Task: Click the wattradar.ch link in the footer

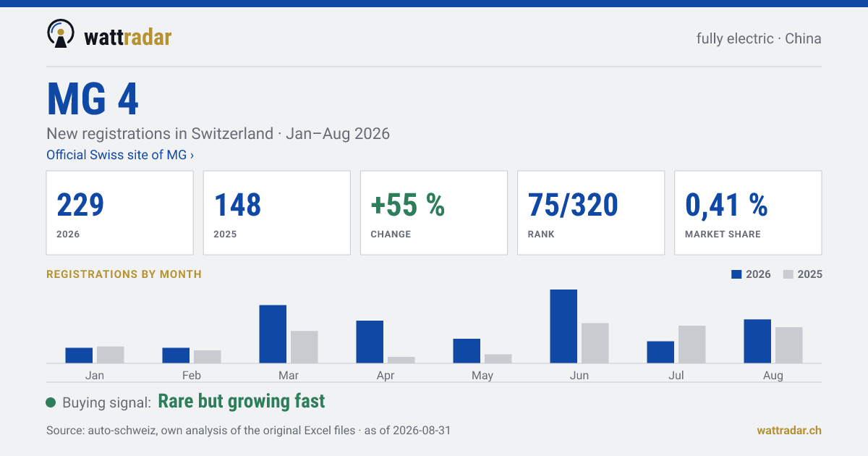Action: [x=789, y=430]
